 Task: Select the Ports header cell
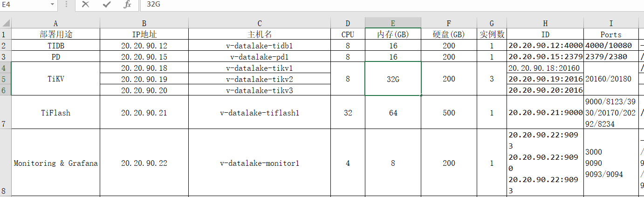pyautogui.click(x=611, y=34)
